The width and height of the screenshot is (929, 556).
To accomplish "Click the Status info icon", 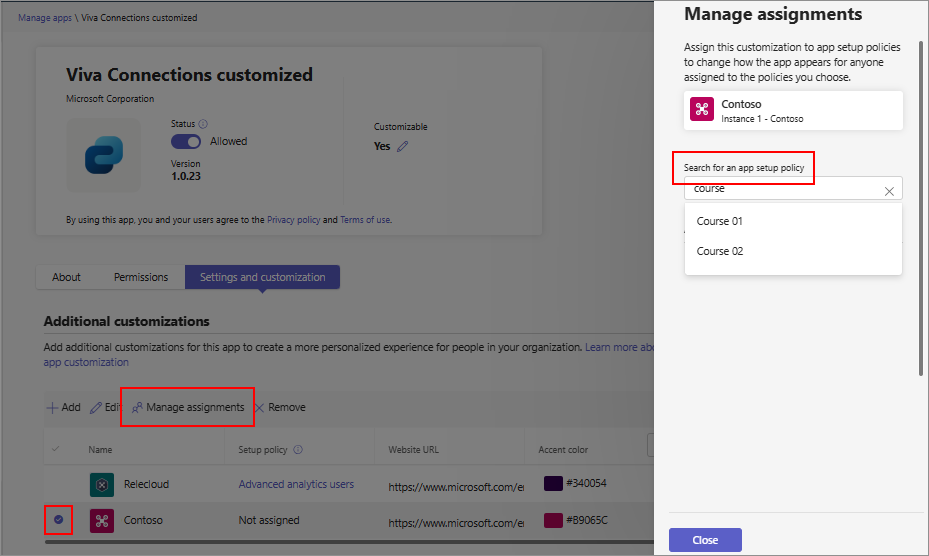I will (x=203, y=124).
